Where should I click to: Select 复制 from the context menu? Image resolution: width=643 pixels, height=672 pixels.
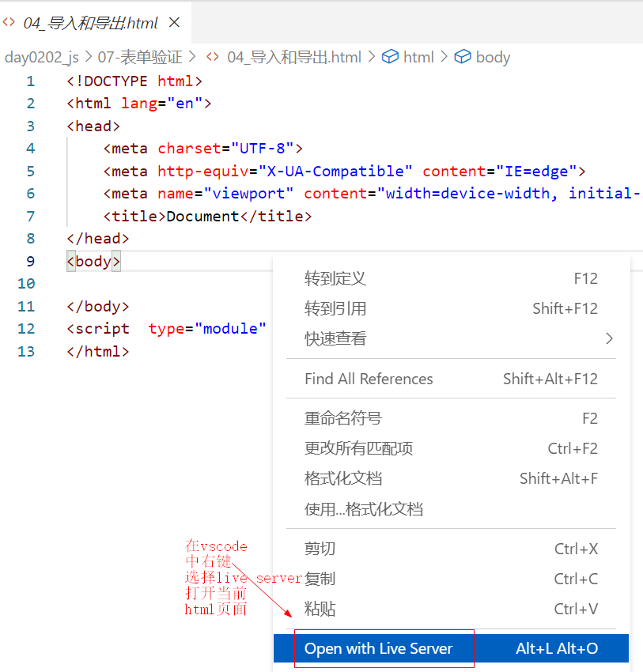coord(320,579)
